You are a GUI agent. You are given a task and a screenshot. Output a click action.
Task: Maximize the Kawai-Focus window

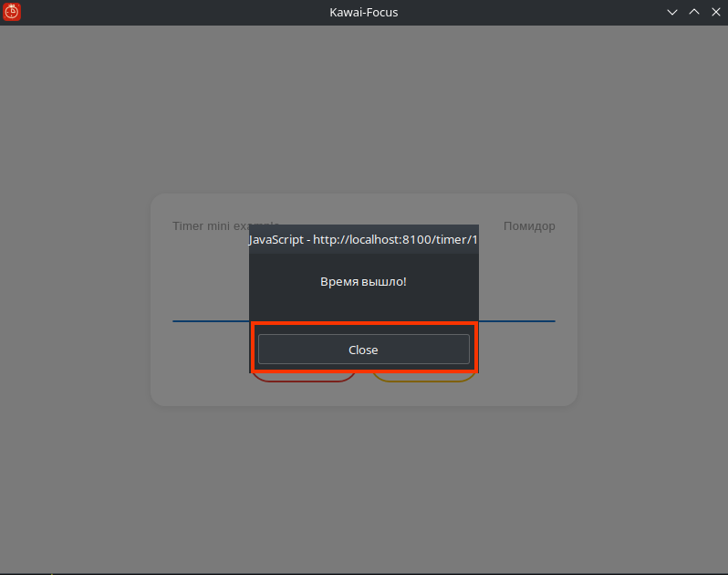pyautogui.click(x=693, y=12)
